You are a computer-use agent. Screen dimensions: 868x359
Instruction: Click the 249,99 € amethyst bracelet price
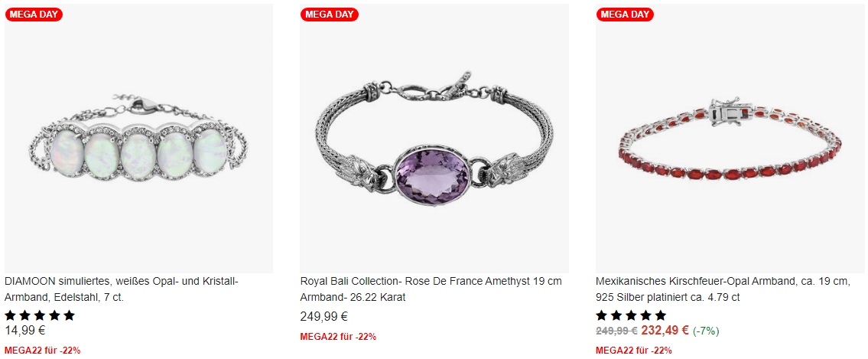(323, 317)
